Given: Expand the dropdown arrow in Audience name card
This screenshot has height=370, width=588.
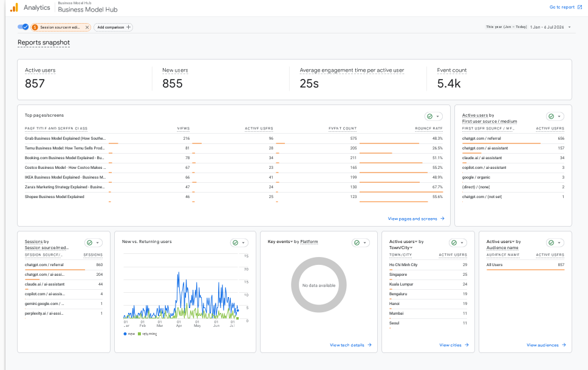Looking at the screenshot, I should 559,243.
